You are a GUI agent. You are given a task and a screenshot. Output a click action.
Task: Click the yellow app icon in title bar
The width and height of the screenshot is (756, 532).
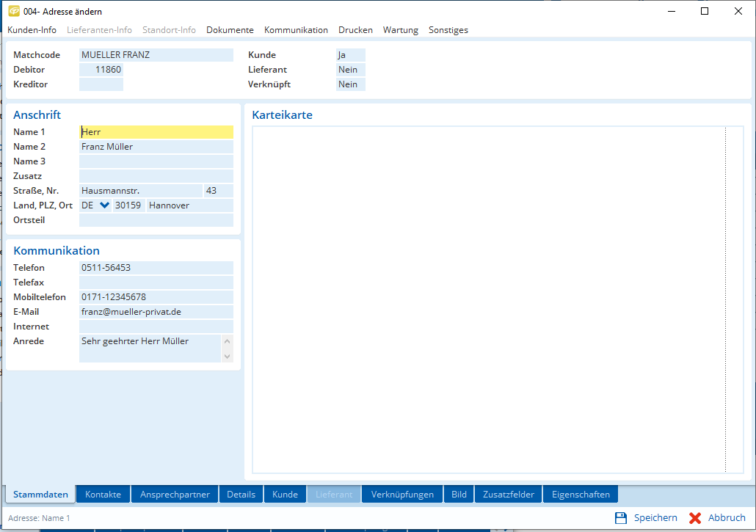point(13,12)
